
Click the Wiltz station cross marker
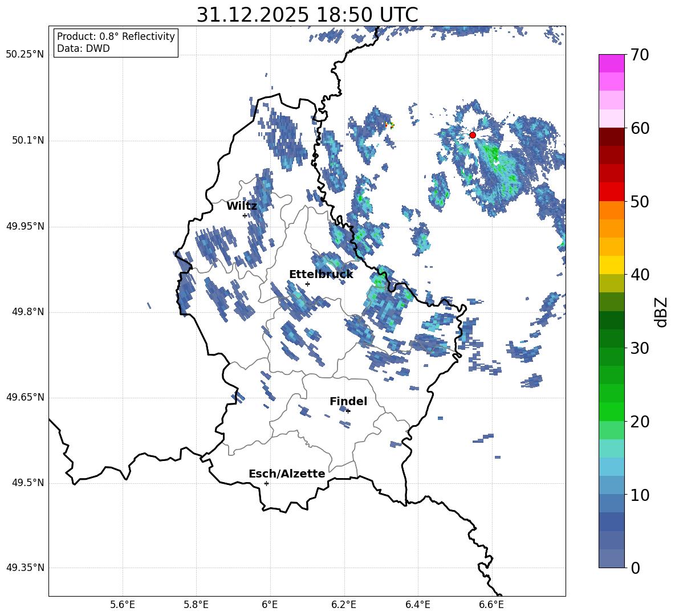tap(245, 215)
